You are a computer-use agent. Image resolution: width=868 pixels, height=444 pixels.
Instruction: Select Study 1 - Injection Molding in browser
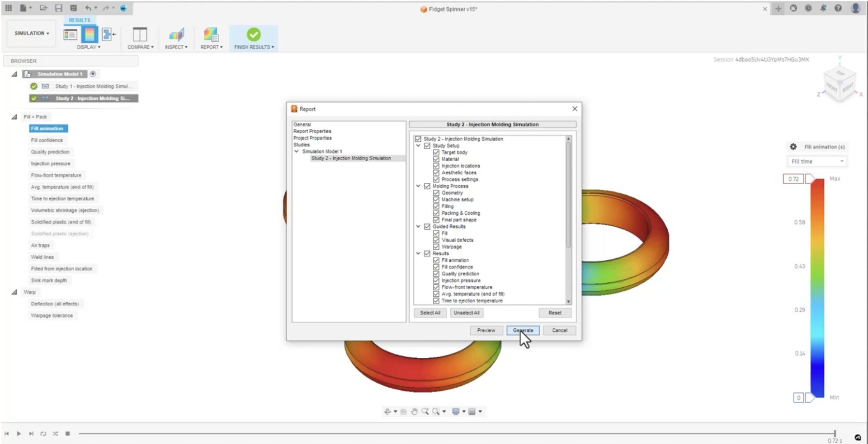coord(94,86)
